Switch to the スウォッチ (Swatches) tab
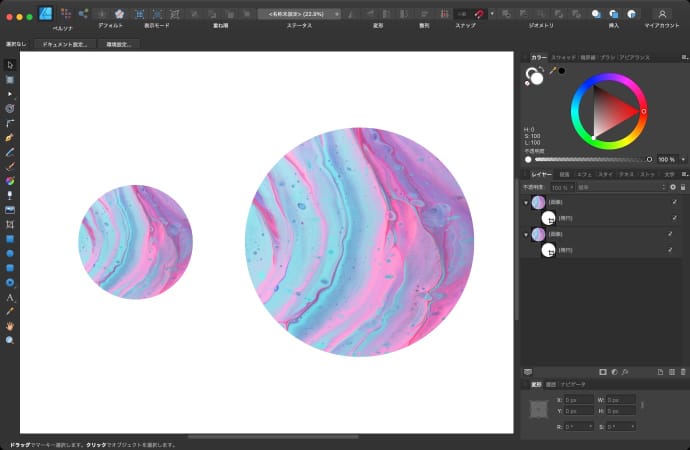690x450 pixels. [x=564, y=59]
